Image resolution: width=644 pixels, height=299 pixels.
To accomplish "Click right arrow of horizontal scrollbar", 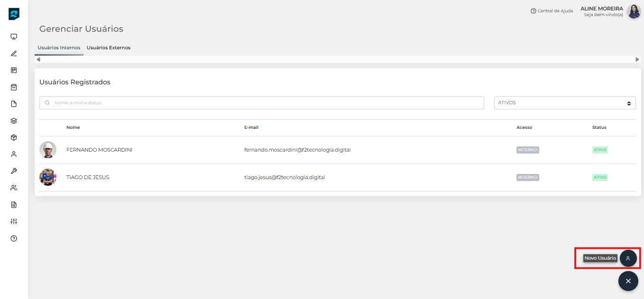I will coord(637,59).
